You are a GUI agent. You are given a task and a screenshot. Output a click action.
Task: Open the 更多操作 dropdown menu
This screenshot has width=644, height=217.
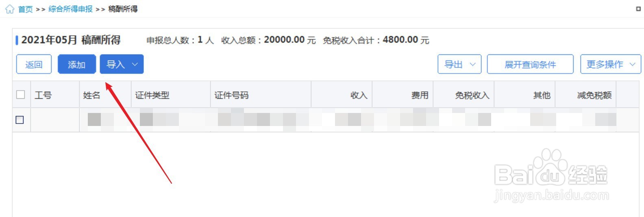611,64
